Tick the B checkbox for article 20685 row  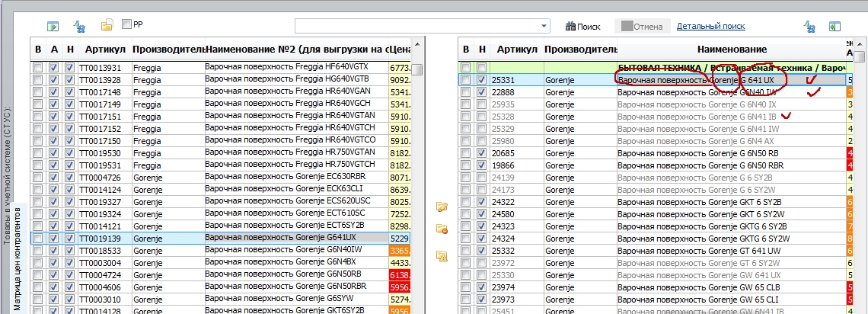click(466, 153)
